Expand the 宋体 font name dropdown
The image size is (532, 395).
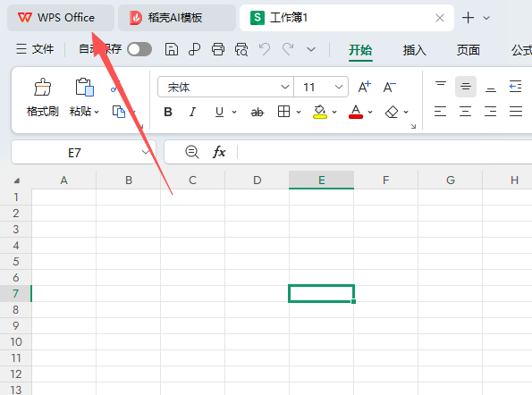point(285,88)
